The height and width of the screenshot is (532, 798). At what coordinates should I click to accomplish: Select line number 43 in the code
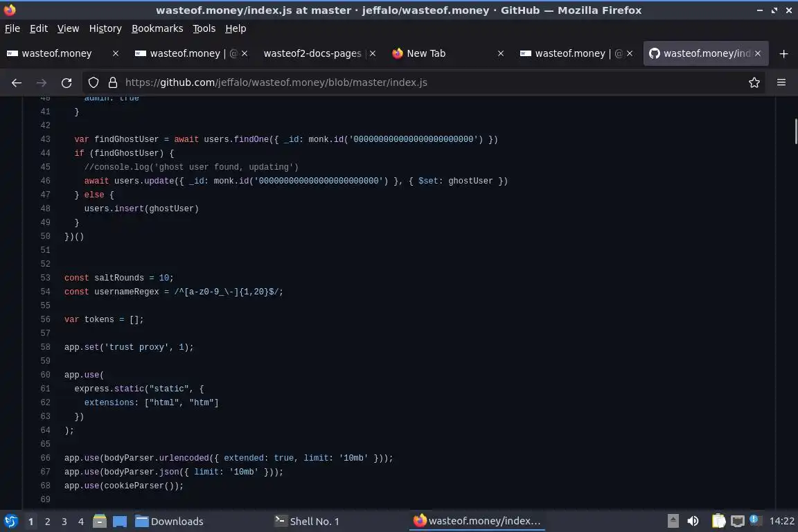pos(45,139)
